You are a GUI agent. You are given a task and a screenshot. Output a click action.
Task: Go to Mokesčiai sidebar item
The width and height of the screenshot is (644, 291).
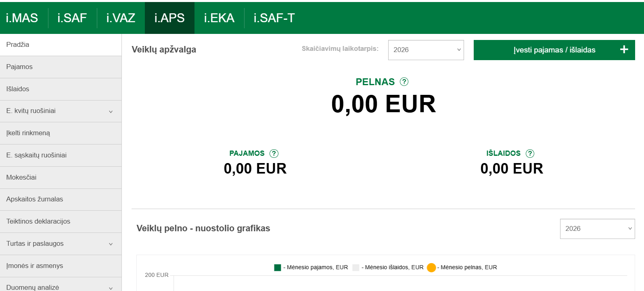coord(21,178)
